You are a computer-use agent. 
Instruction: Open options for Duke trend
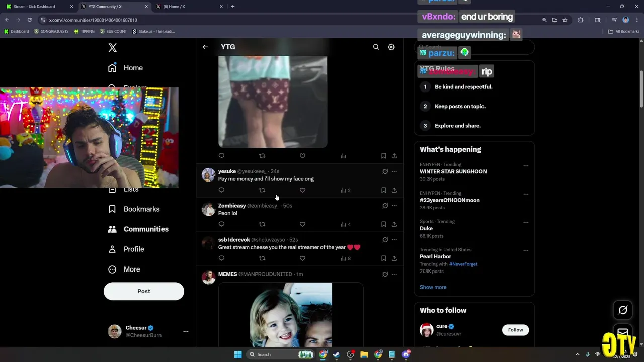click(x=526, y=223)
